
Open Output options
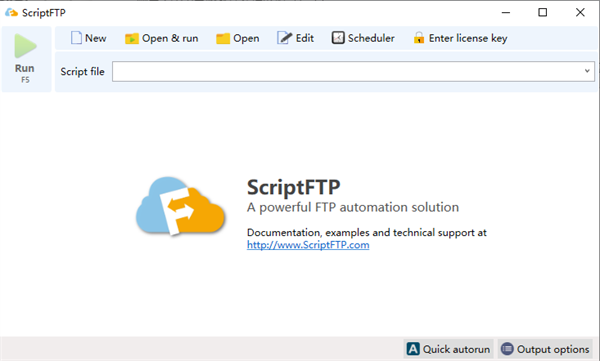(x=545, y=349)
